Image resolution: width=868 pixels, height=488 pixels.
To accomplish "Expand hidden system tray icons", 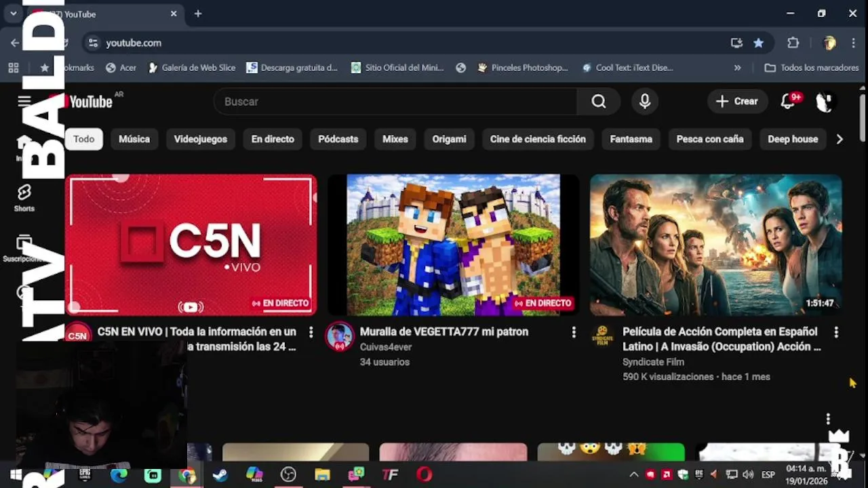I will [633, 474].
